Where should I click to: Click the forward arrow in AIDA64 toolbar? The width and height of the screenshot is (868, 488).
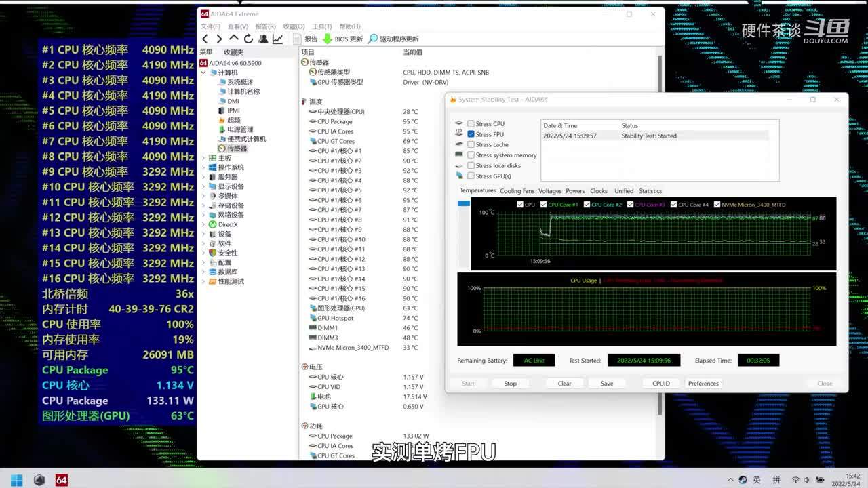[218, 39]
